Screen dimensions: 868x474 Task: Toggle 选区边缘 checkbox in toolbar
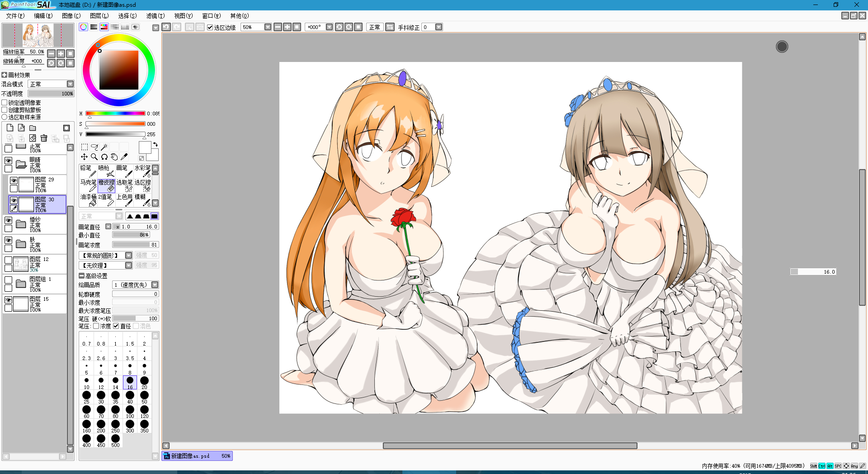point(210,27)
